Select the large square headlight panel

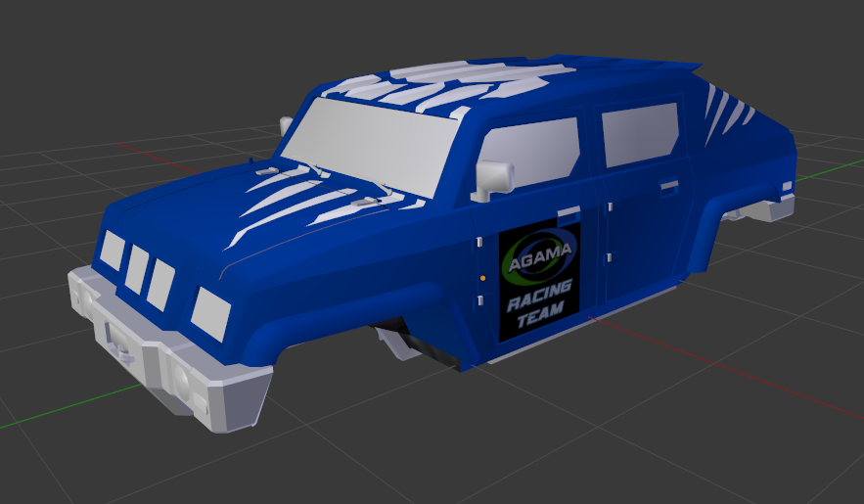click(210, 314)
